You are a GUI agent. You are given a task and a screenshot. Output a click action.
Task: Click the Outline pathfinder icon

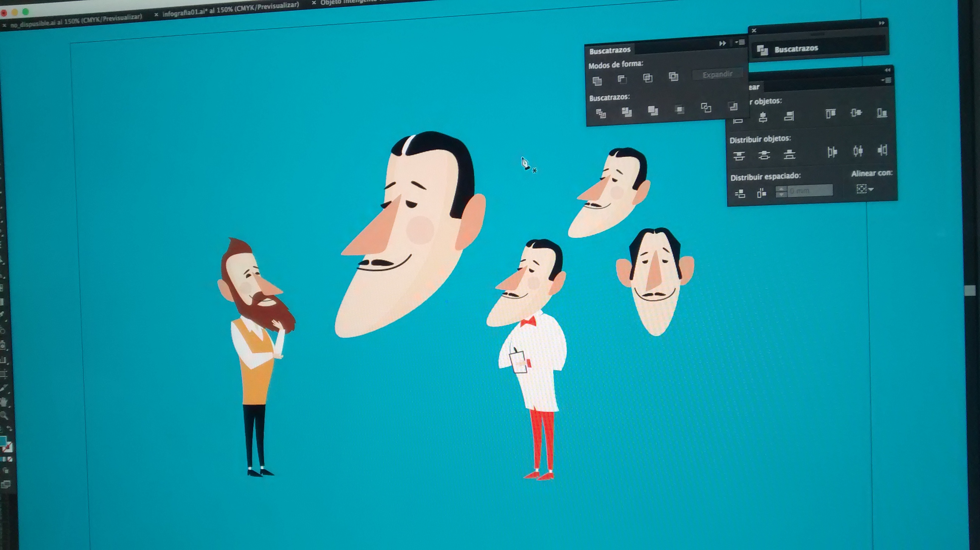[x=706, y=108]
